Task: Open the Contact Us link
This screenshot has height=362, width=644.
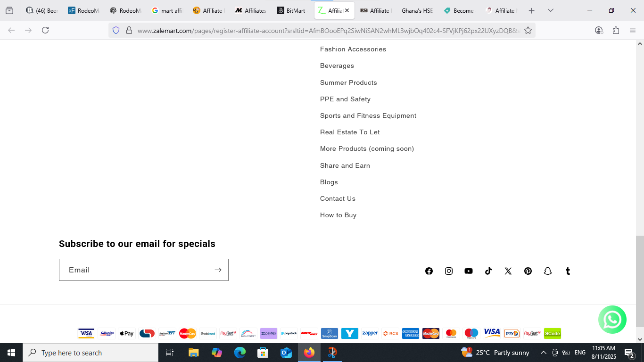Action: [x=338, y=198]
